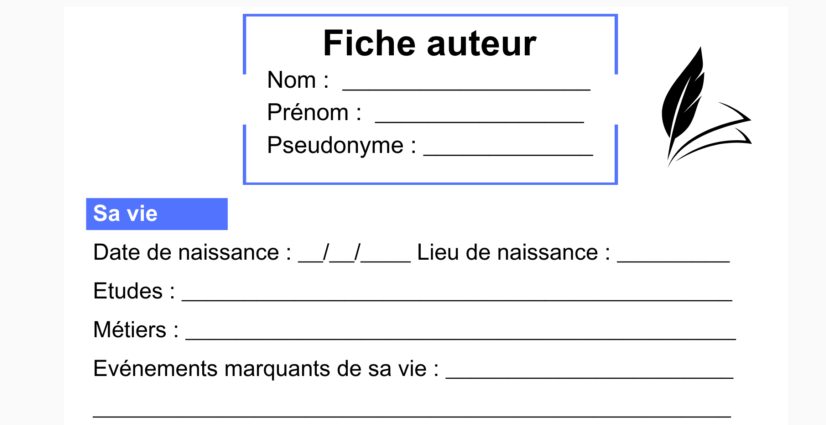This screenshot has width=826, height=425.
Task: Click the Evénements marquants blank line
Action: 589,377
